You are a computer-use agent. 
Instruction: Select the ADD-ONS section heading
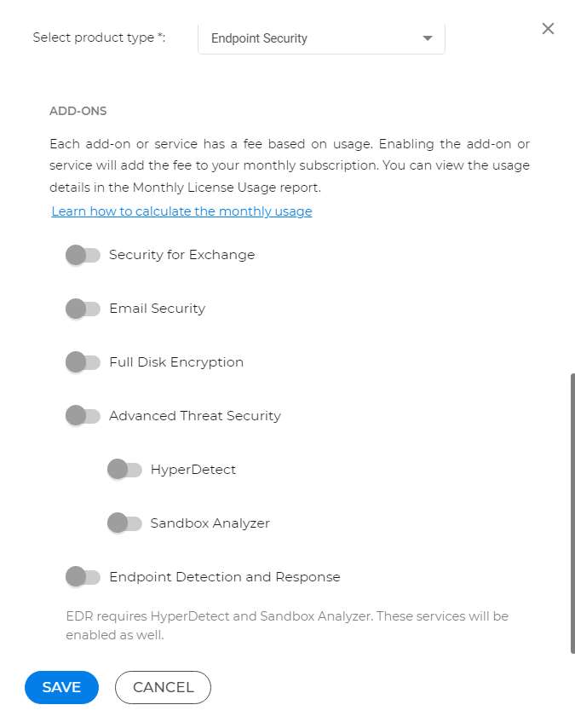[x=78, y=111]
